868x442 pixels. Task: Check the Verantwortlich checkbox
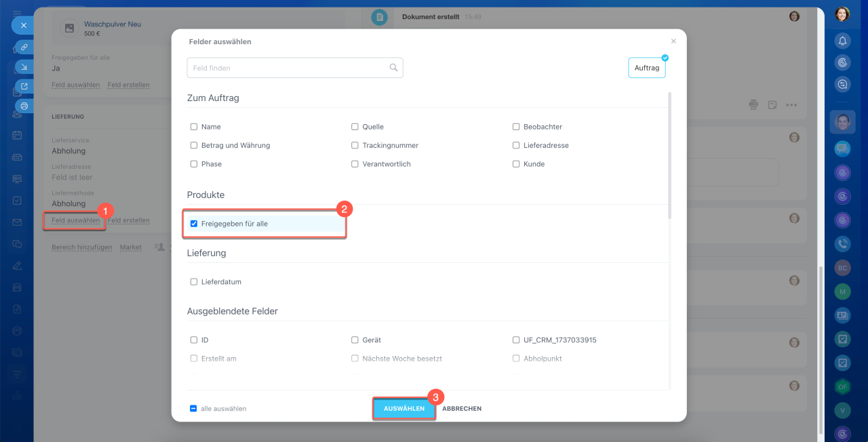355,164
